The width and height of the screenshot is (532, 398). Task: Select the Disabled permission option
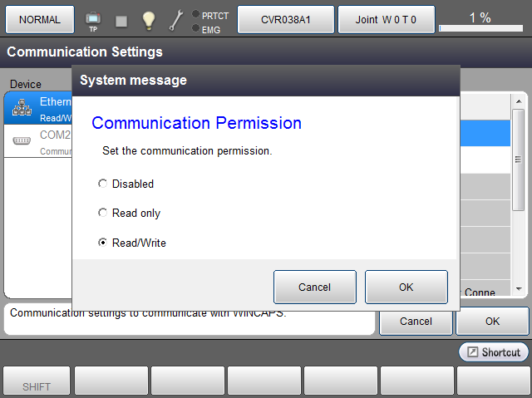[x=103, y=184]
